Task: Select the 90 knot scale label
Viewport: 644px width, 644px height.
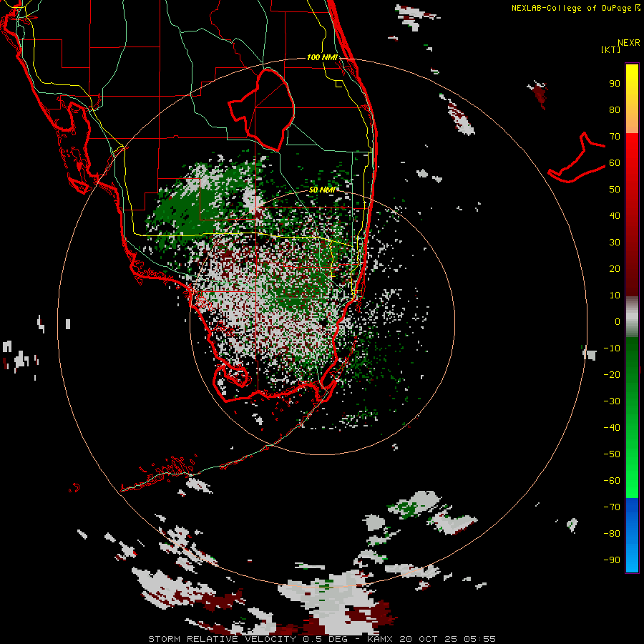Action: 615,84
